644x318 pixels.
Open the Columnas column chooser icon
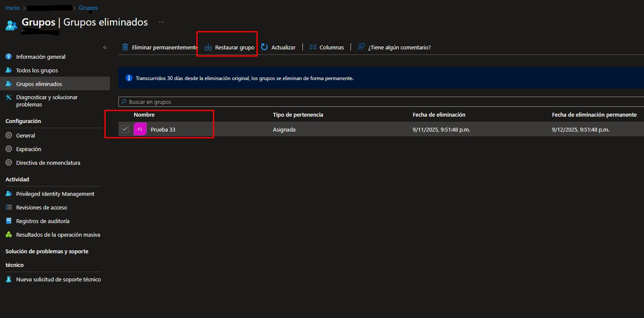click(313, 47)
